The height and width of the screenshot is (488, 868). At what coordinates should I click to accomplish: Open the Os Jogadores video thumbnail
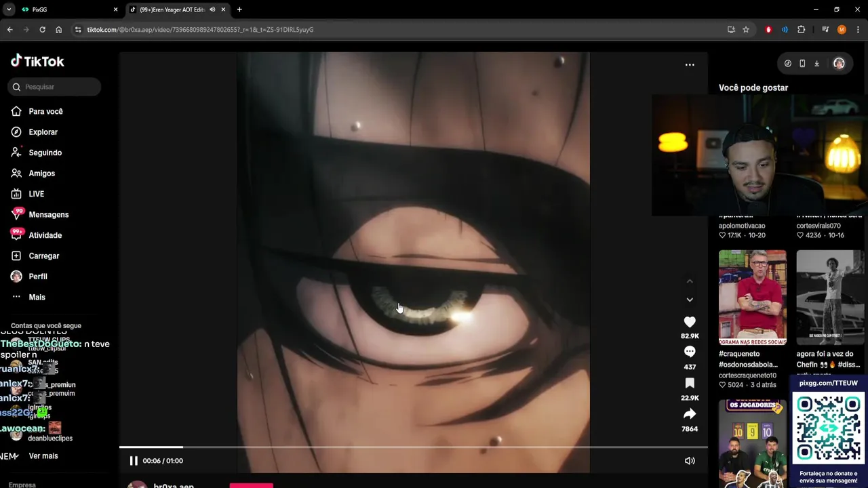753,444
